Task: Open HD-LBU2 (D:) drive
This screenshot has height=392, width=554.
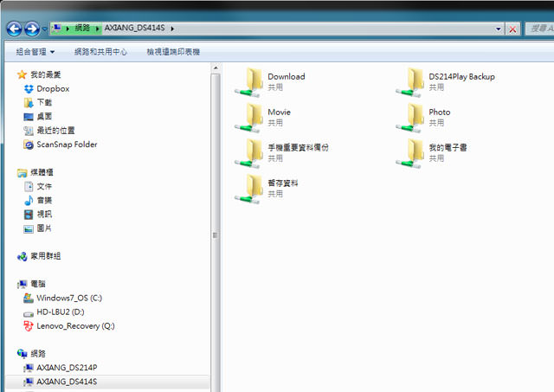Action: point(61,312)
